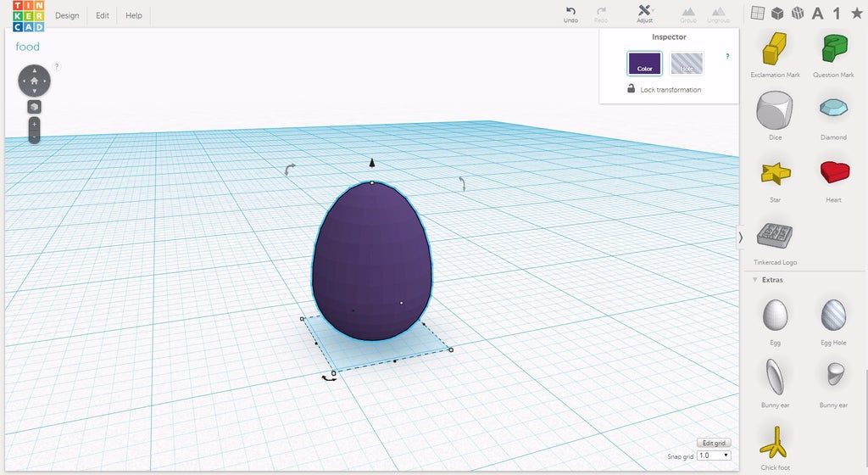
Task: Open the Design menu
Action: (67, 15)
